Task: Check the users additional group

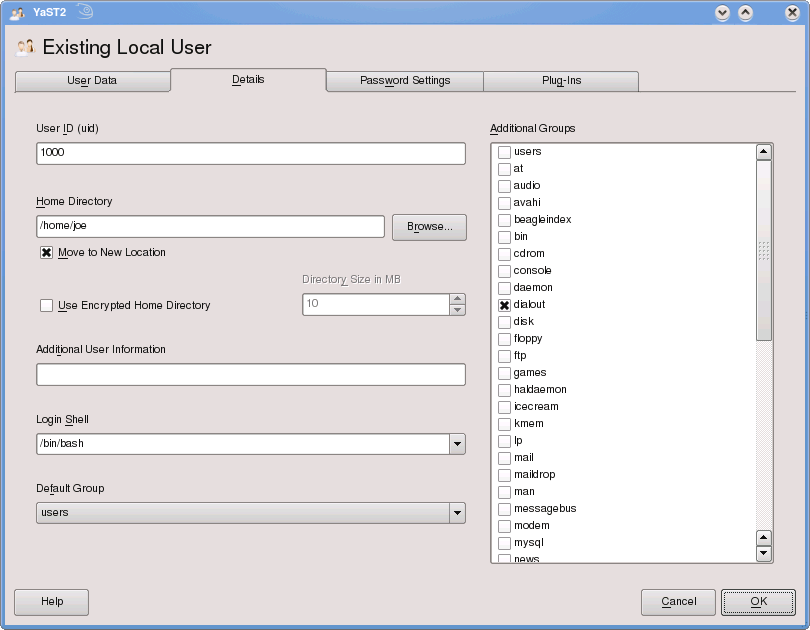Action: [504, 152]
